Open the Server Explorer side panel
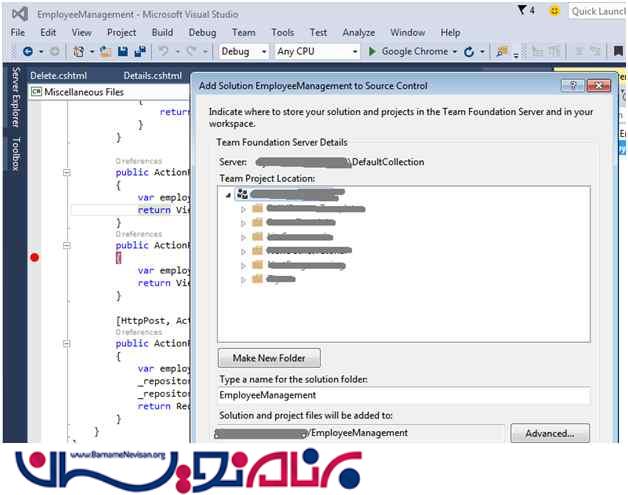The height and width of the screenshot is (495, 628). pos(15,100)
